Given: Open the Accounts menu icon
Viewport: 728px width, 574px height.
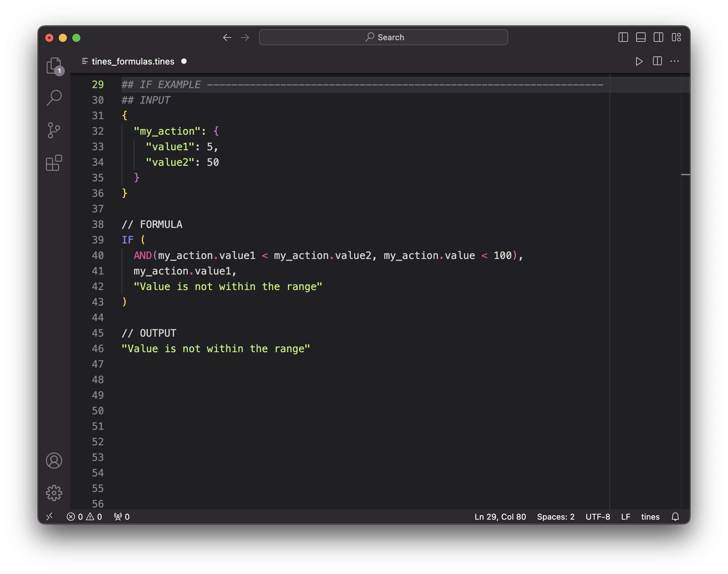Looking at the screenshot, I should click(54, 461).
